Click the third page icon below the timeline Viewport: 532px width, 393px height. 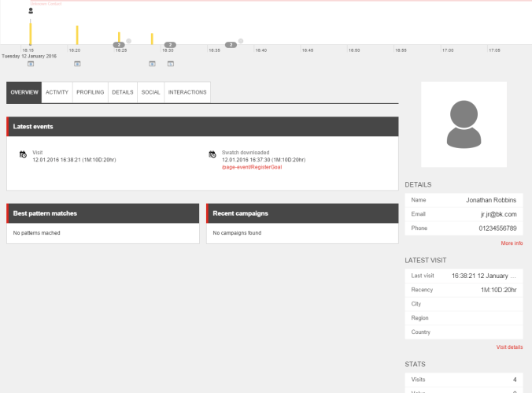click(x=152, y=64)
